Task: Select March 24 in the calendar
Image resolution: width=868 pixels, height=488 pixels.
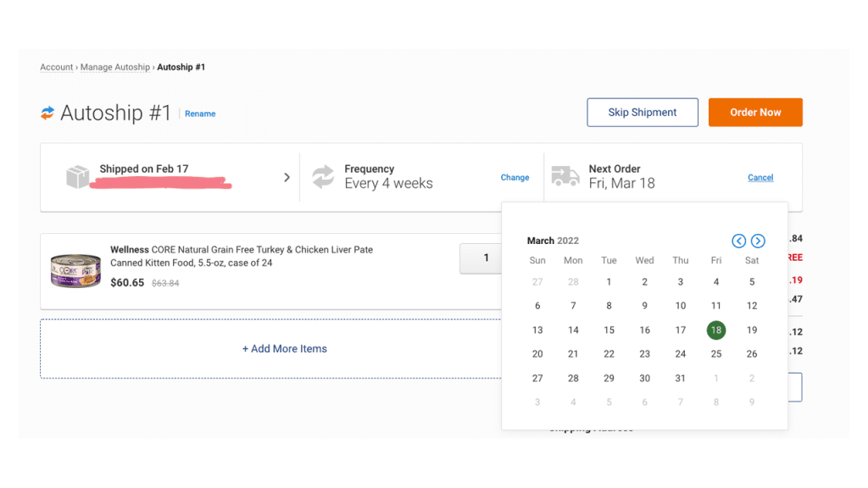Action: [x=681, y=353]
